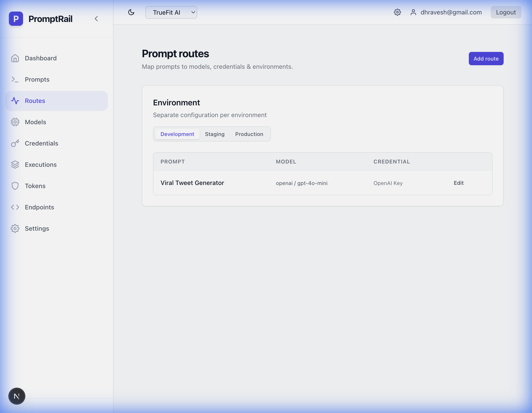Collapse the sidebar with chevron
The width and height of the screenshot is (532, 413).
coord(96,19)
